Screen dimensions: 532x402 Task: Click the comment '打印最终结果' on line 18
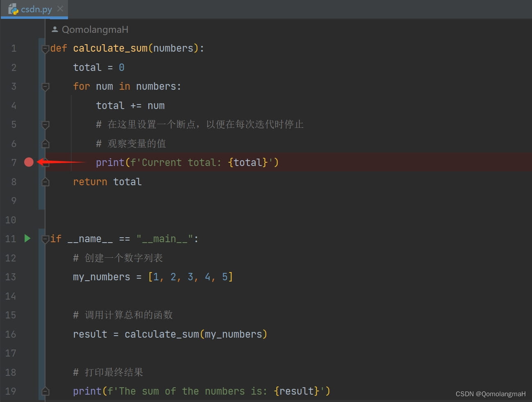[114, 372]
